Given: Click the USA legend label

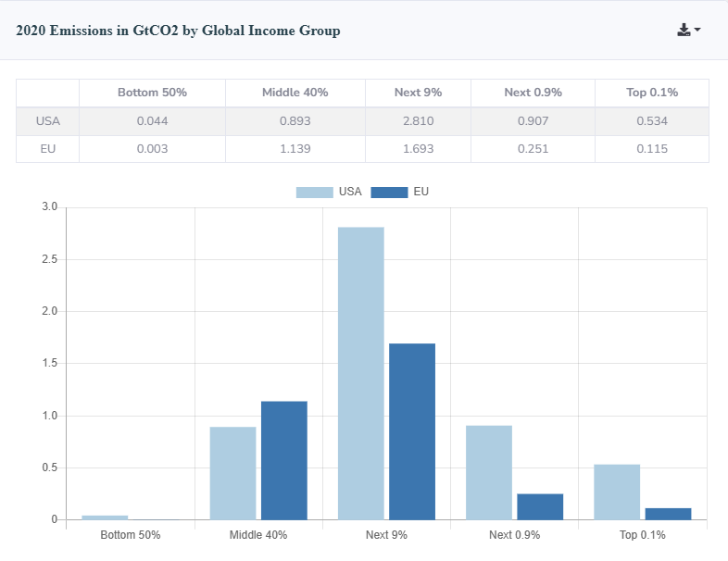Looking at the screenshot, I should (x=350, y=192).
